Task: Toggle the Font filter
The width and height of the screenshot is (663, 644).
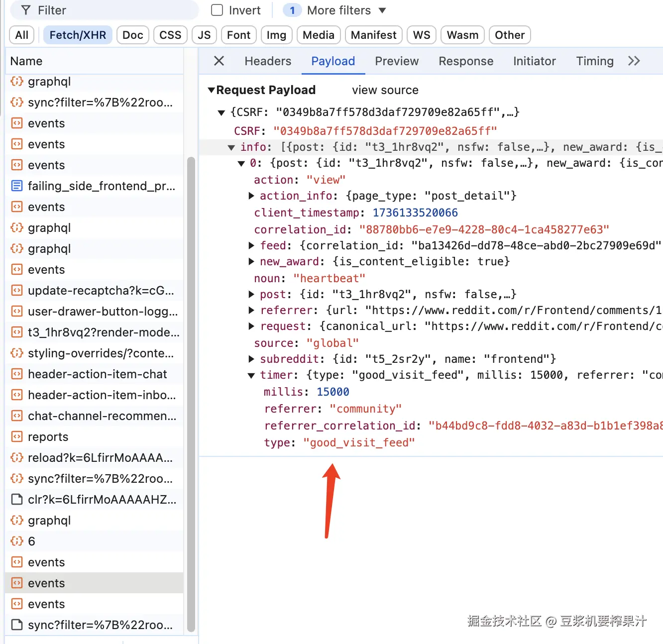Action: pos(239,35)
